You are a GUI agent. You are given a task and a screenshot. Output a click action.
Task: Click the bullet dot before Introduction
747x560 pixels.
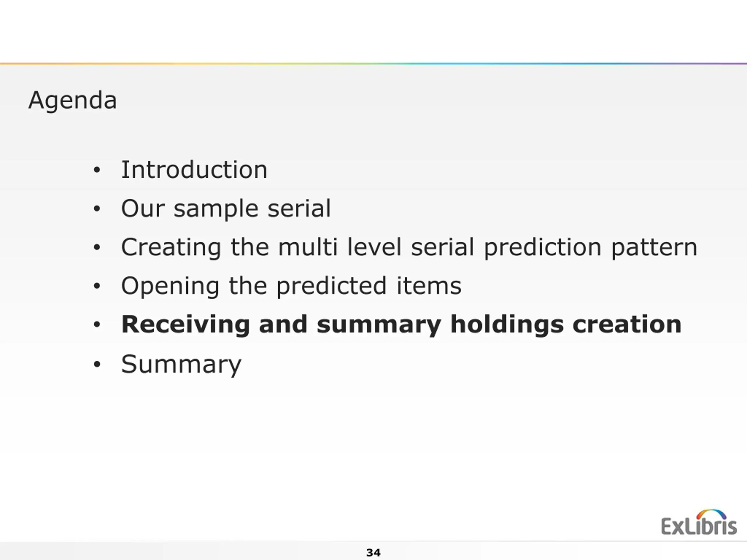tap(97, 170)
